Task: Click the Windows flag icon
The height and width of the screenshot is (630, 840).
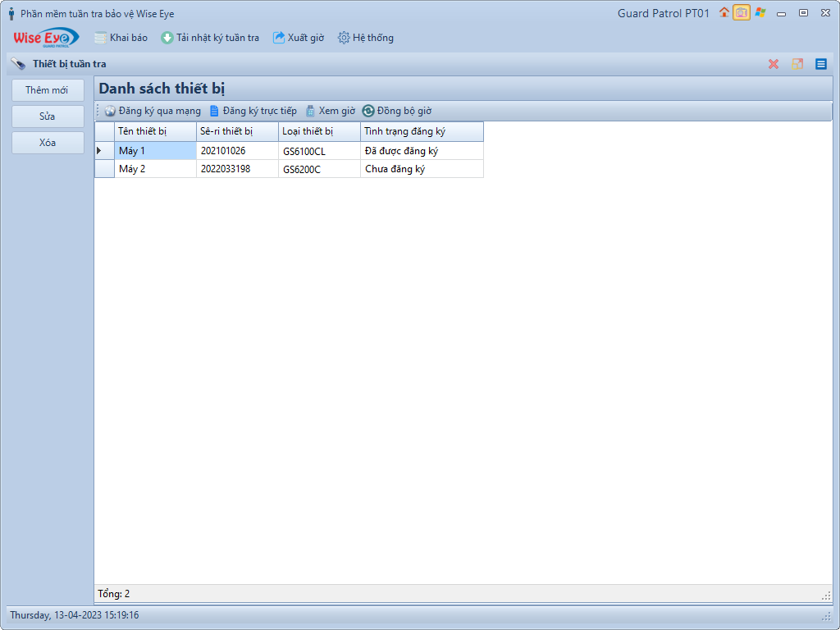Action: coord(760,12)
